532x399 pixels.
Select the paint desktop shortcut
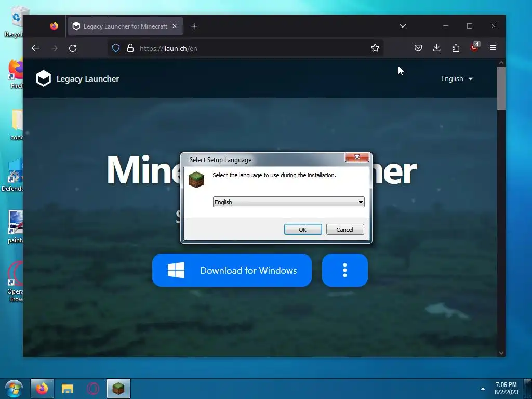click(15, 227)
